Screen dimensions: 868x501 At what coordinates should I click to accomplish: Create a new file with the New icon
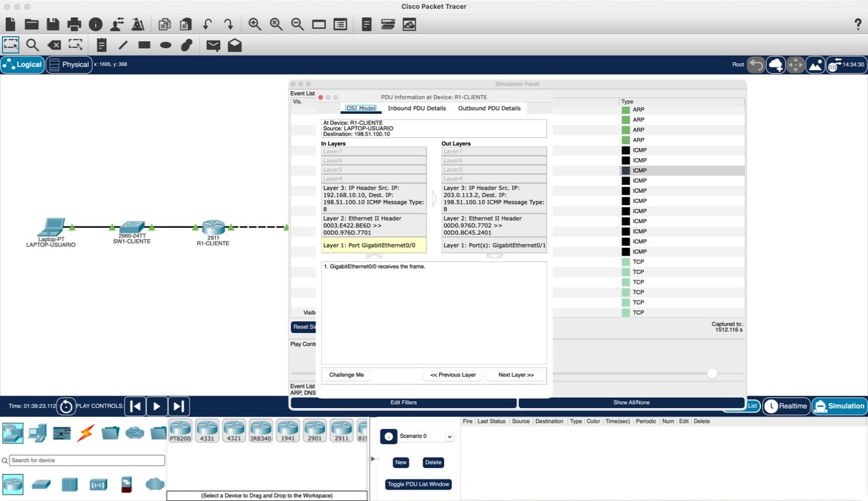(10, 25)
